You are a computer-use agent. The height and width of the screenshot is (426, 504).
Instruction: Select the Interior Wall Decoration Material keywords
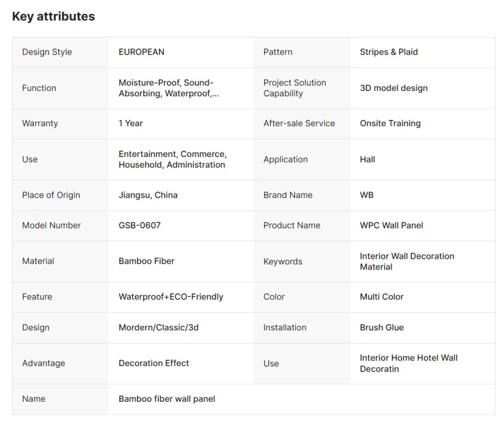(x=406, y=261)
